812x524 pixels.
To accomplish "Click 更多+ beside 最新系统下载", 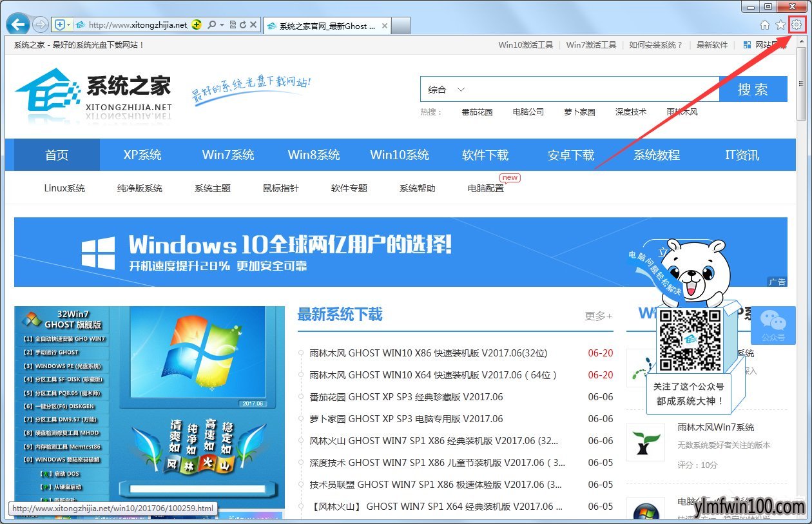I will [x=599, y=316].
